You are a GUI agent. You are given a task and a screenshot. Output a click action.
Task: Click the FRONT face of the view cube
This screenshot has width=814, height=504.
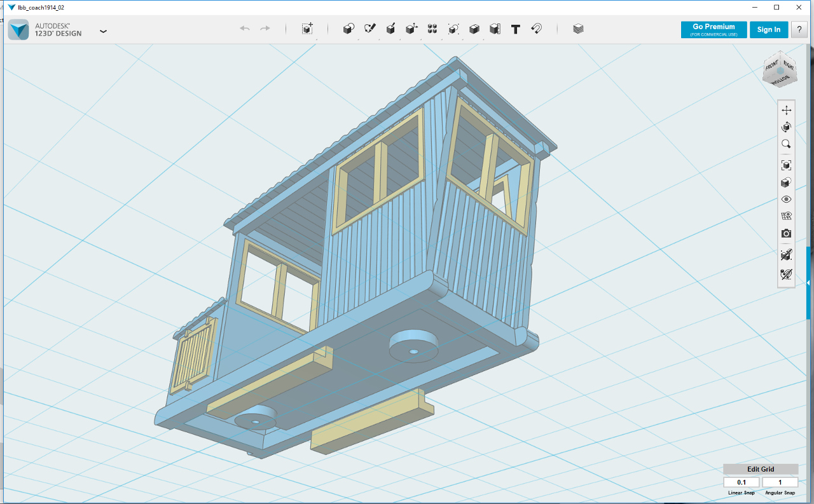point(771,65)
